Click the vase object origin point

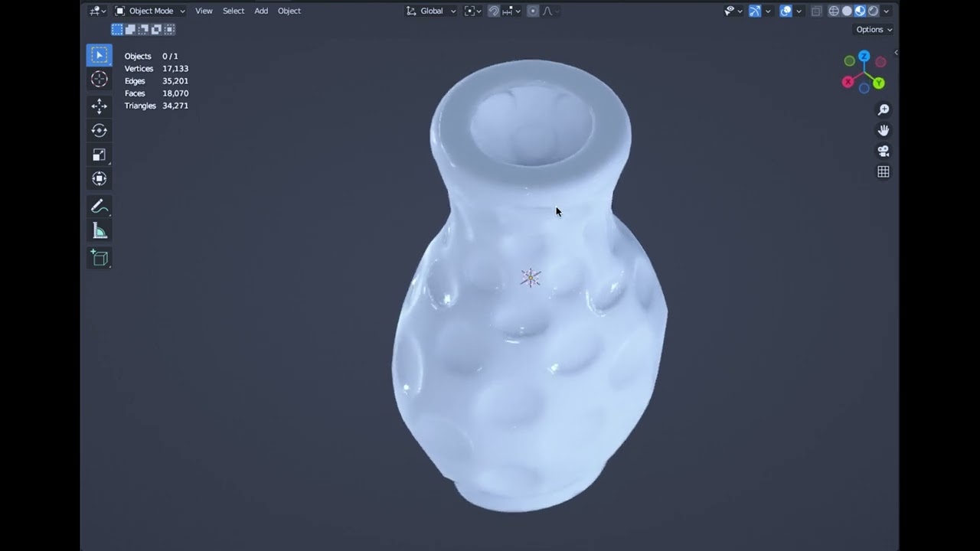coord(531,277)
